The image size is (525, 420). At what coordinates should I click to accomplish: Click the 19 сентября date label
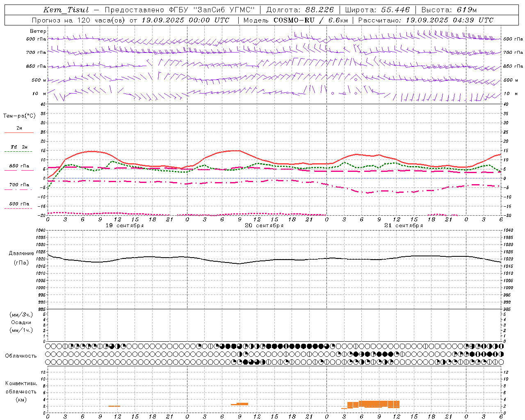pyautogui.click(x=125, y=226)
